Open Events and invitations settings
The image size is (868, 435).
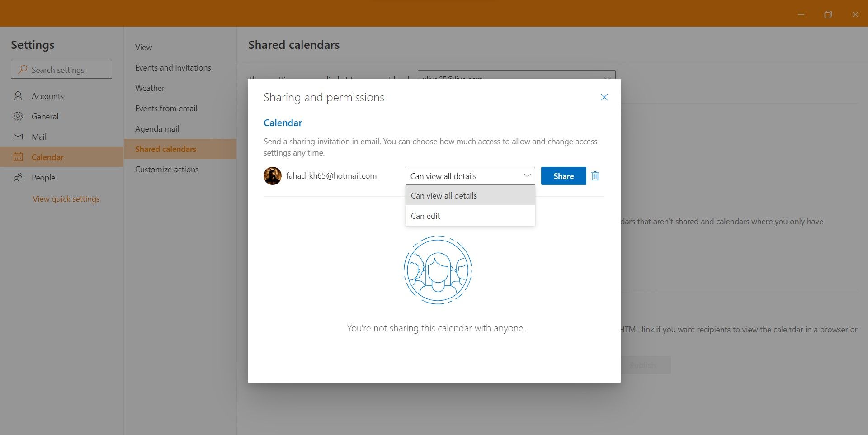173,68
